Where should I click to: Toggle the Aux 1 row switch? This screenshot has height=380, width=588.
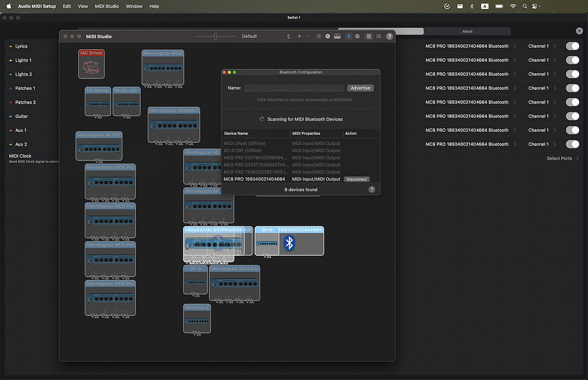(x=572, y=130)
